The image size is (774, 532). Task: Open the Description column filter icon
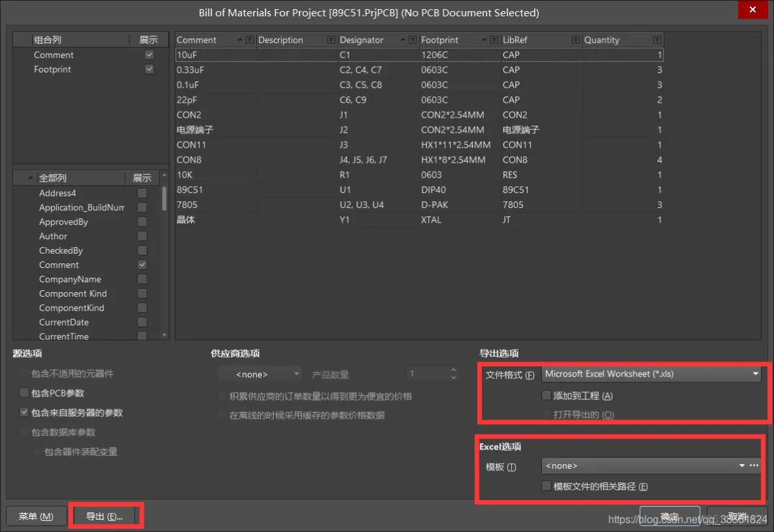click(x=331, y=40)
